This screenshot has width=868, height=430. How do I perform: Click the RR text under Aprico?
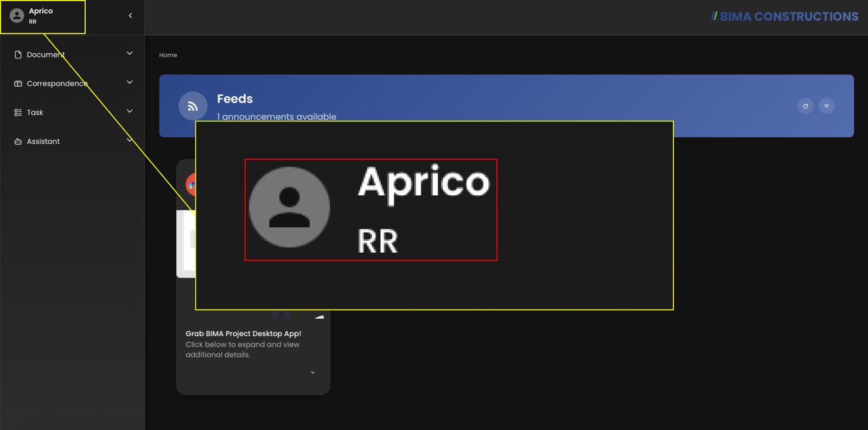tap(33, 22)
